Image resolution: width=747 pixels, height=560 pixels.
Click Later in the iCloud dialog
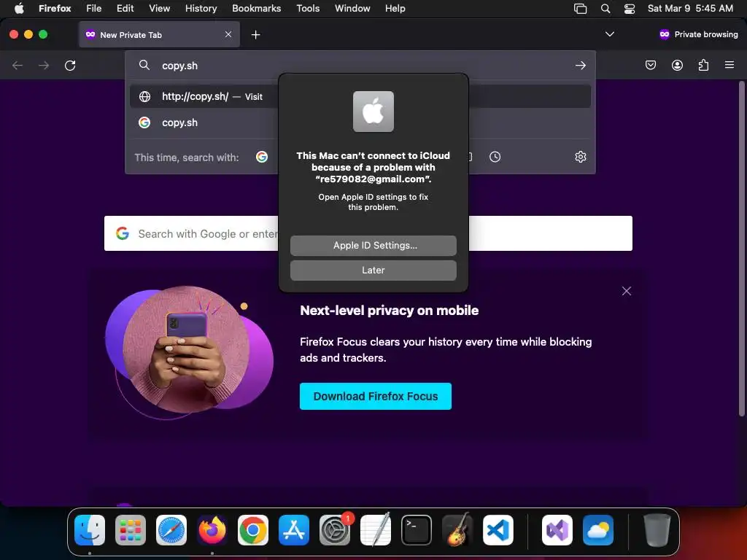click(373, 270)
